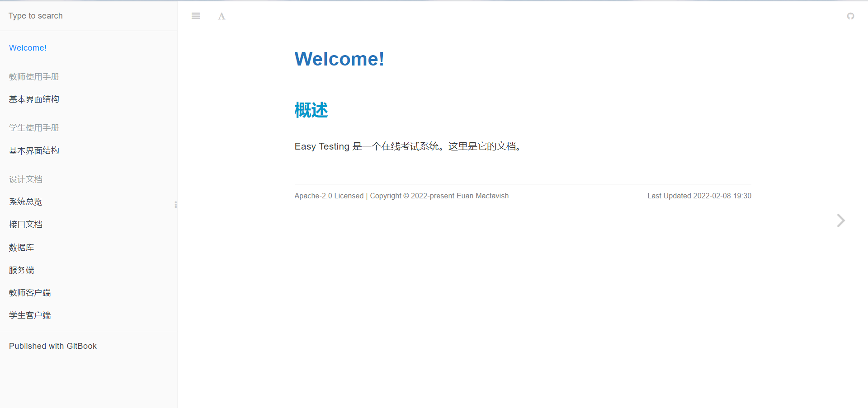Click the Apache-2.0 Licensed footer text

coord(329,196)
